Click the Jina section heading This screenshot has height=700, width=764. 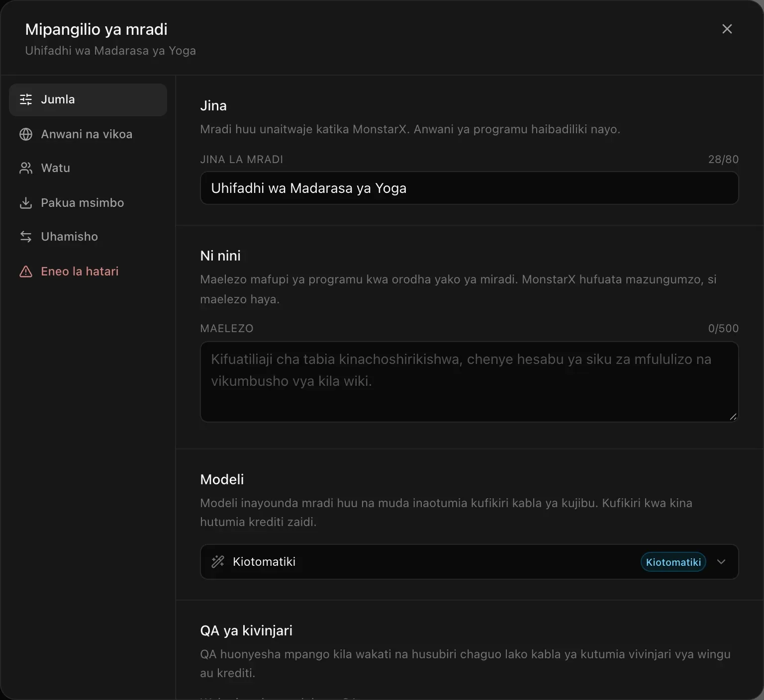213,105
